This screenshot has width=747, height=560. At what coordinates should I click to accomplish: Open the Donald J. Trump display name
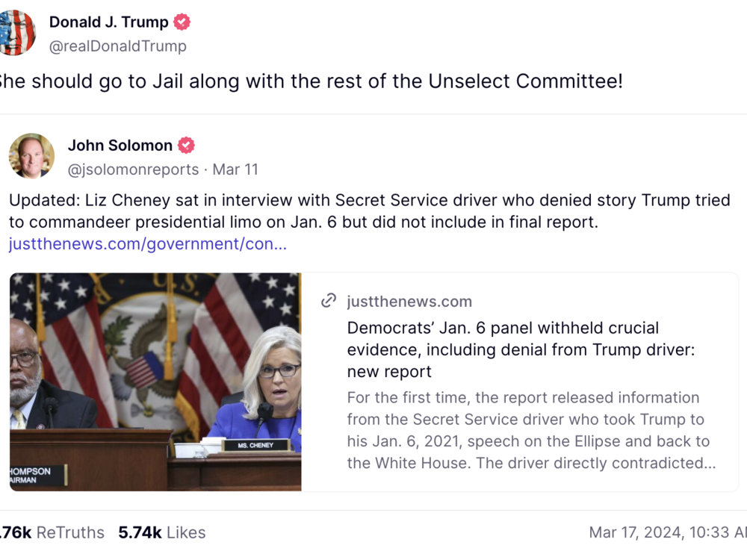[108, 22]
